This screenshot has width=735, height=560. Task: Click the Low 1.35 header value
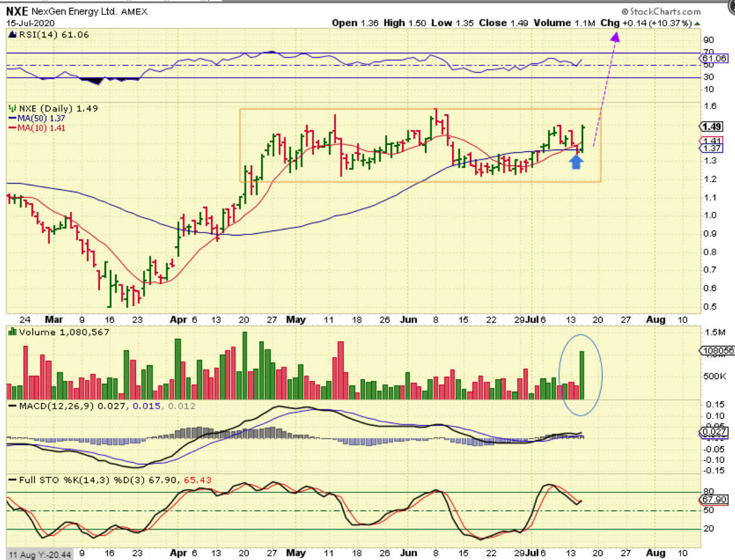[452, 23]
